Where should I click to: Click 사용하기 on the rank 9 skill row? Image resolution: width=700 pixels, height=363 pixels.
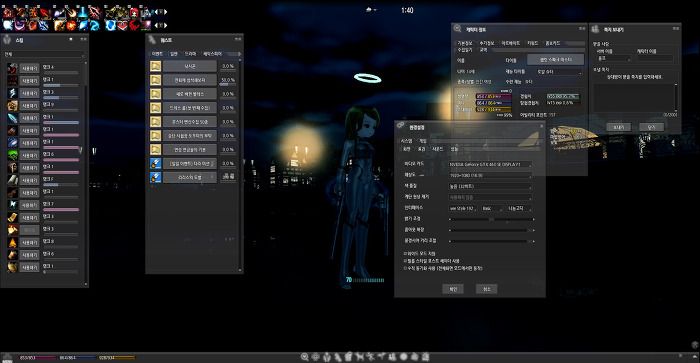pyautogui.click(x=29, y=106)
